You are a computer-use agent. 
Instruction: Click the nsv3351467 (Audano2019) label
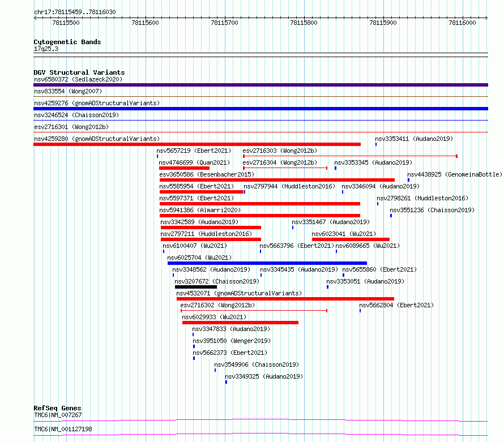(x=331, y=222)
